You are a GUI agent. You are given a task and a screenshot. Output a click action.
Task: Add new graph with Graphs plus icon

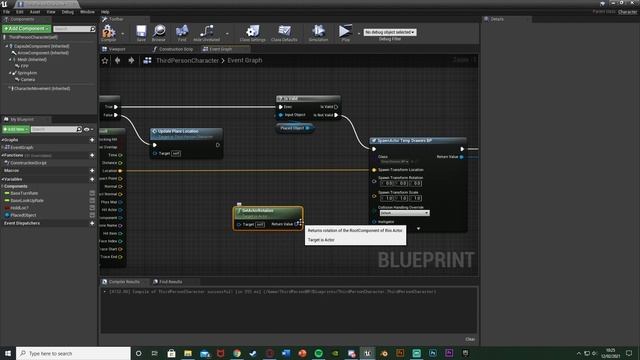tap(92, 140)
